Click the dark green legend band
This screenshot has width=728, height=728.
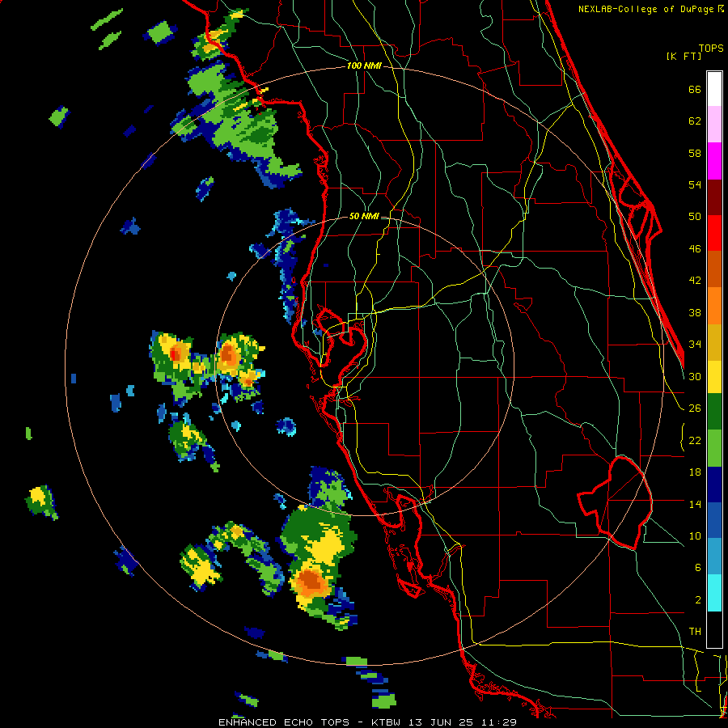pos(714,412)
